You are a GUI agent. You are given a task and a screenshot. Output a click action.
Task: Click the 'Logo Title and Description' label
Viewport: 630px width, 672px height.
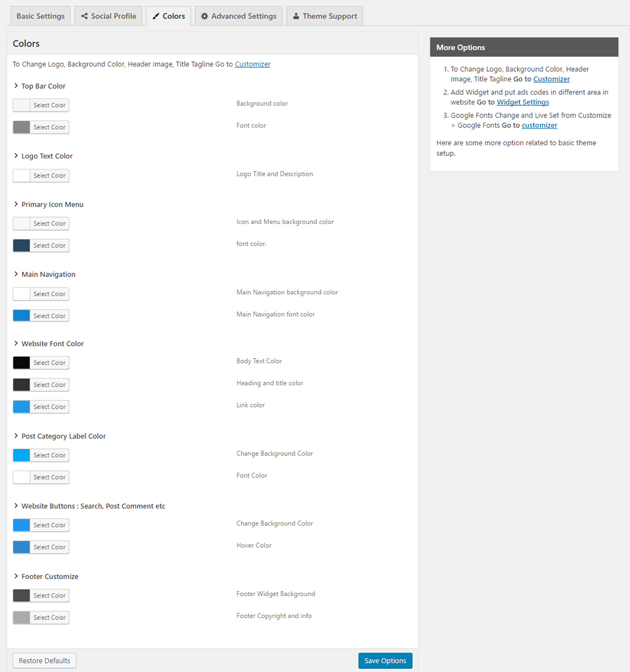point(275,174)
